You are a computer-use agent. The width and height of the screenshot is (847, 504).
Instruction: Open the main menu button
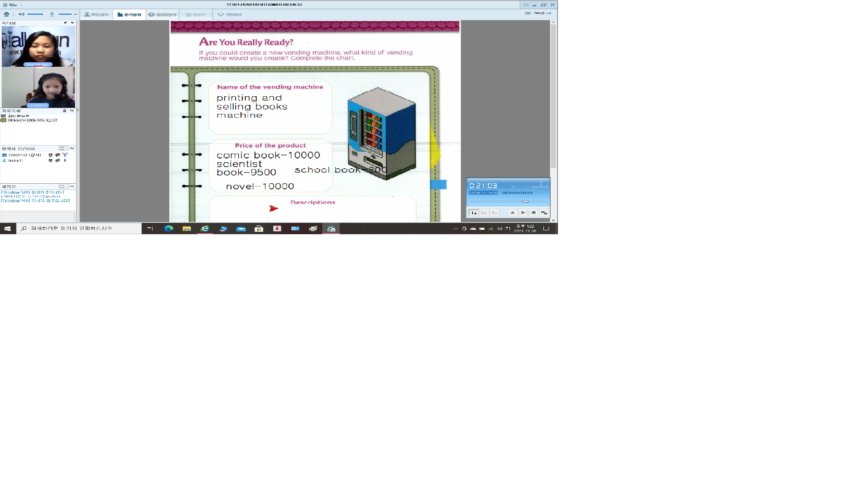(x=10, y=5)
